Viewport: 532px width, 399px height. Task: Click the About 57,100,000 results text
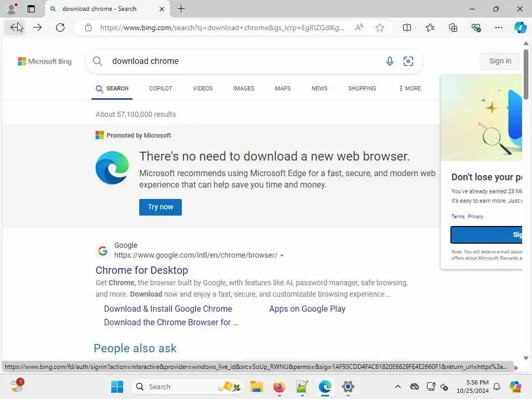tap(136, 114)
